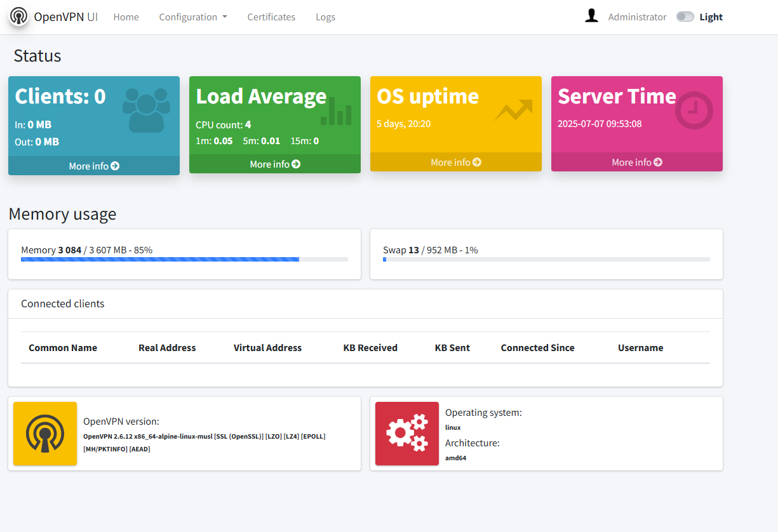Click the server time value 2025-07-07 09:53:08

(600, 124)
